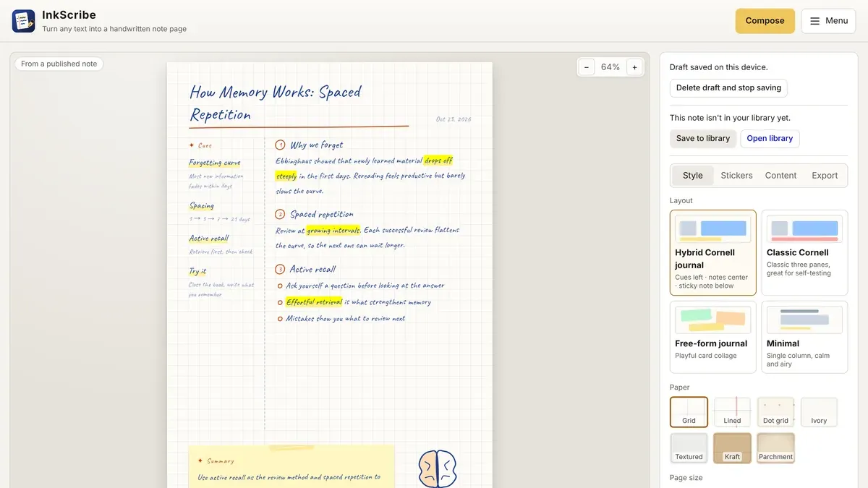Switch to the Content tab
Viewport: 868px width, 488px height.
780,176
